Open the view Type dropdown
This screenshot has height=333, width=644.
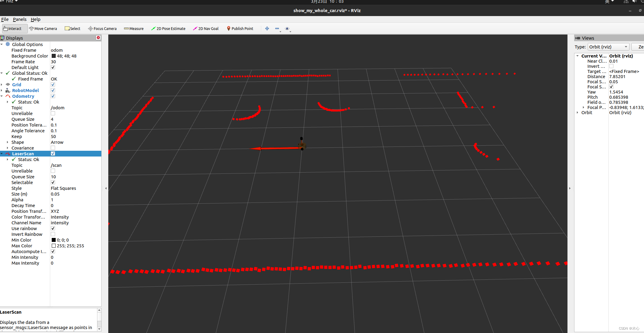[x=608, y=47]
